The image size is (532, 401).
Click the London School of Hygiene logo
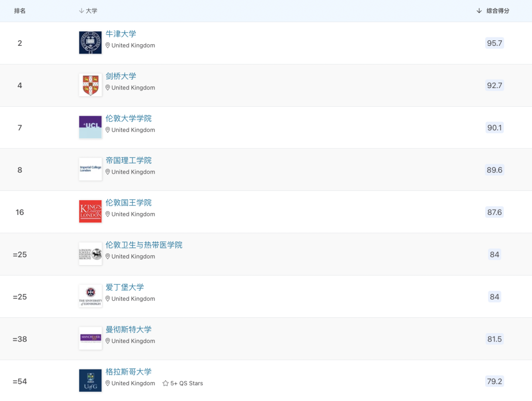(x=90, y=253)
